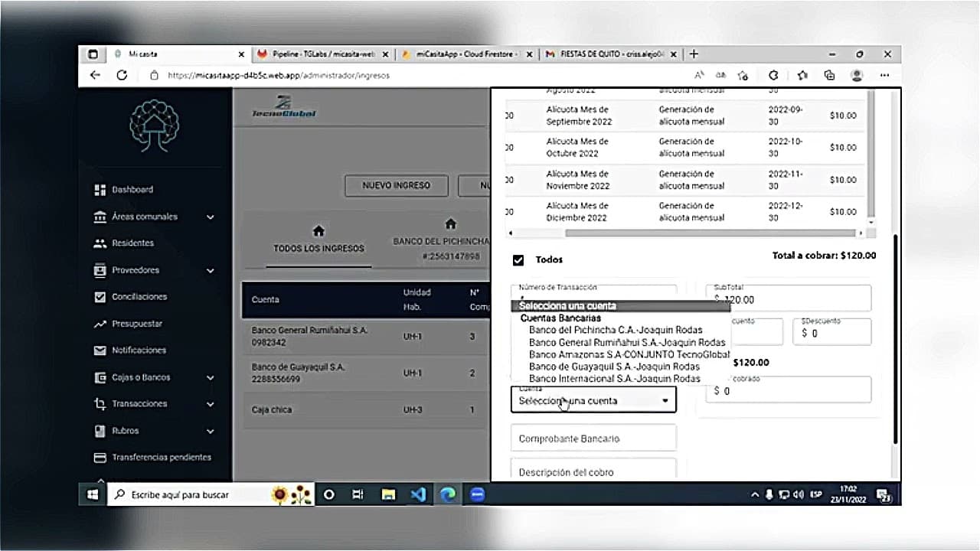
Task: Open Visual Studio Code from the taskbar
Action: click(x=418, y=494)
